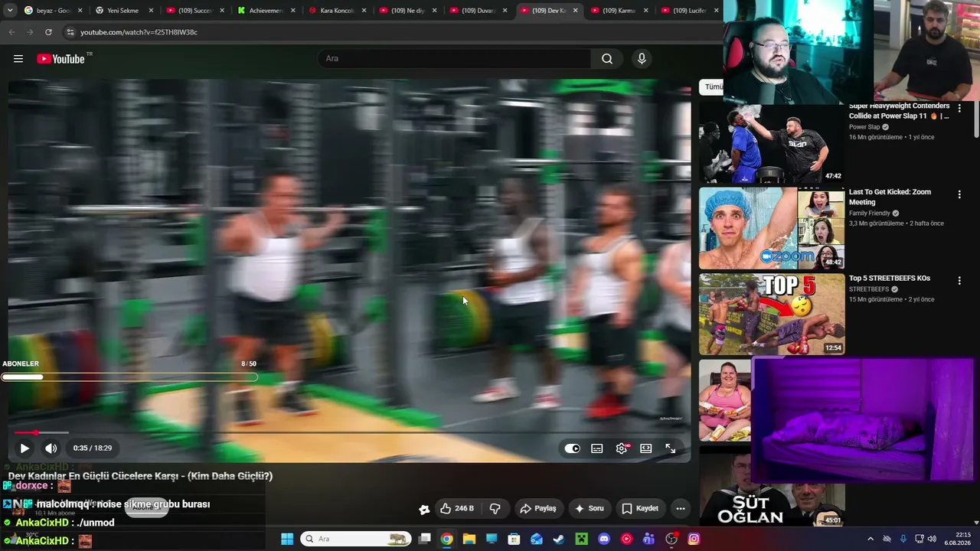Open the player settings gear
The image size is (980, 551).
[x=622, y=448]
